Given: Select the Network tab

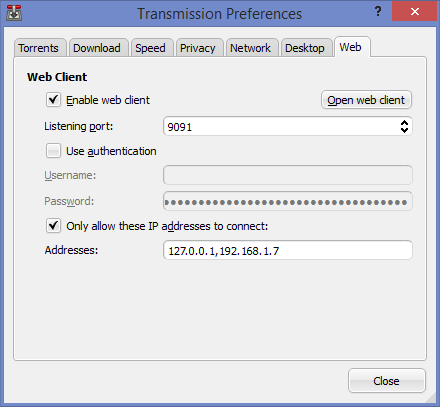Looking at the screenshot, I should click(x=252, y=48).
